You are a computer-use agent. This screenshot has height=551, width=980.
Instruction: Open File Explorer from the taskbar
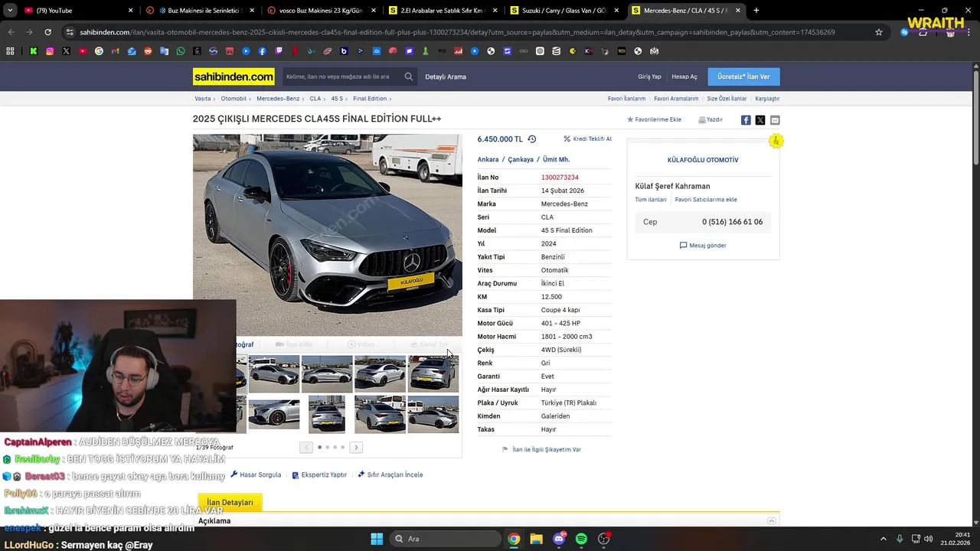point(536,539)
